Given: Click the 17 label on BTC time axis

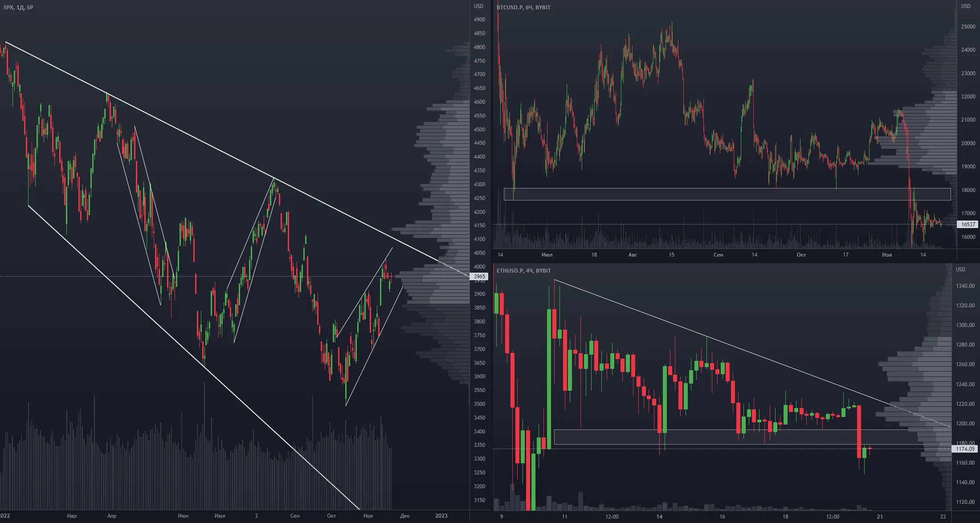Looking at the screenshot, I should tap(845, 255).
